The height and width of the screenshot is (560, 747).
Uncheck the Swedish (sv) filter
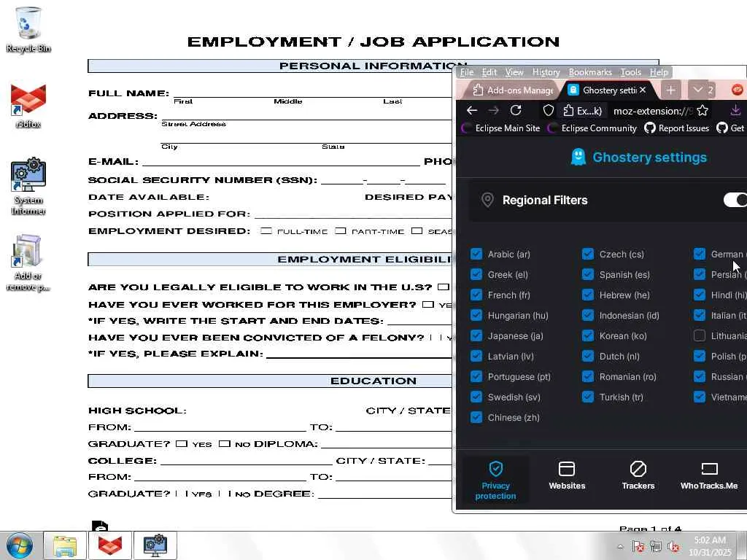pyautogui.click(x=476, y=397)
